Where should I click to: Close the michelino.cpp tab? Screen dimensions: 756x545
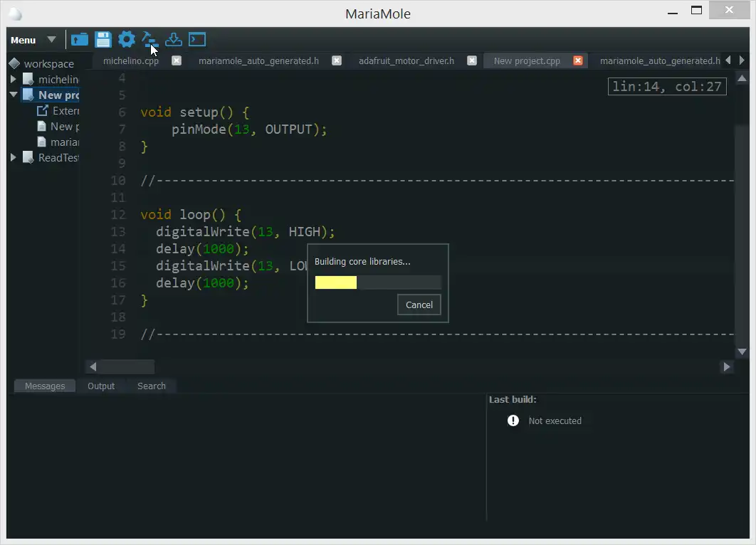pyautogui.click(x=177, y=60)
